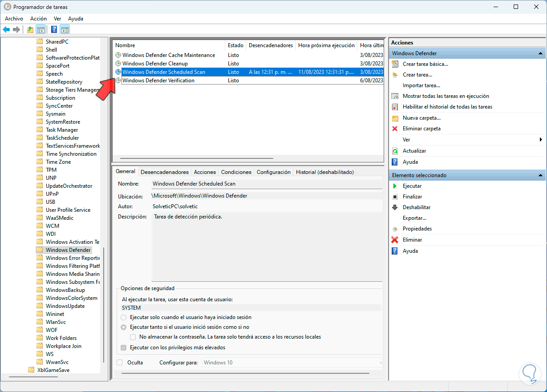Sort by Hora próxima ejecución column
Image resolution: width=547 pixels, height=392 pixels.
coord(326,45)
